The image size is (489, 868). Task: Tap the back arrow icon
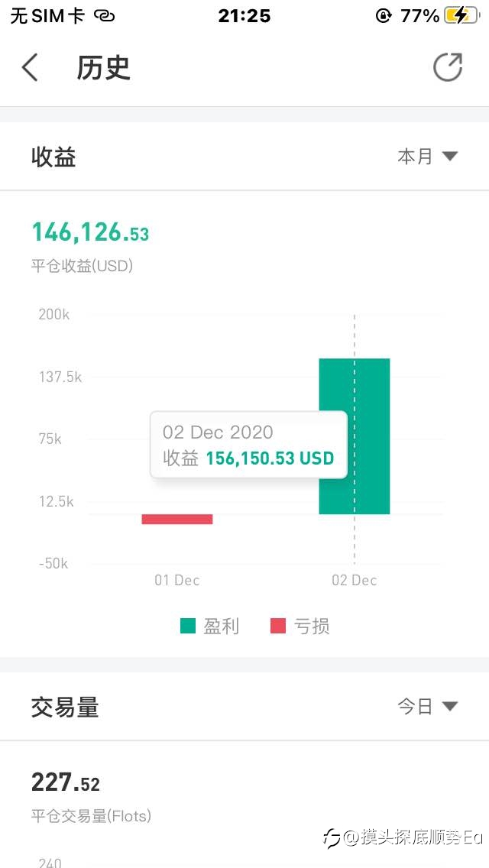[x=30, y=67]
